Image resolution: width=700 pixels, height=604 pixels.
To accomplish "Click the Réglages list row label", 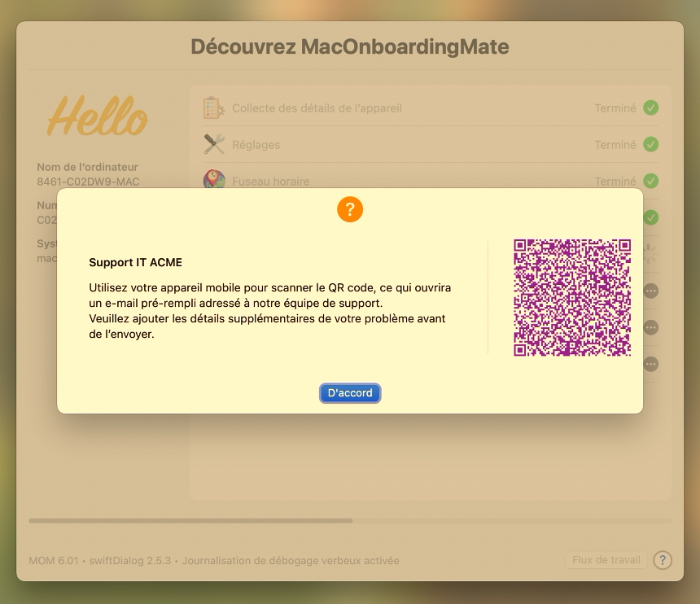I will pyautogui.click(x=256, y=145).
